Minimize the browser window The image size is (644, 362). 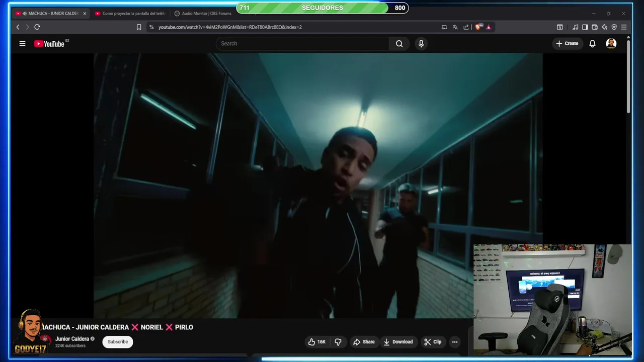(x=594, y=14)
